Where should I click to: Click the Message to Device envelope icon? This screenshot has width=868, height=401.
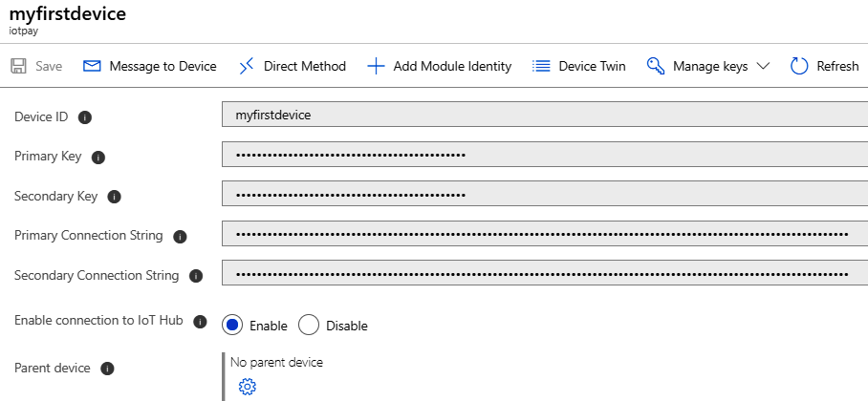[92, 66]
